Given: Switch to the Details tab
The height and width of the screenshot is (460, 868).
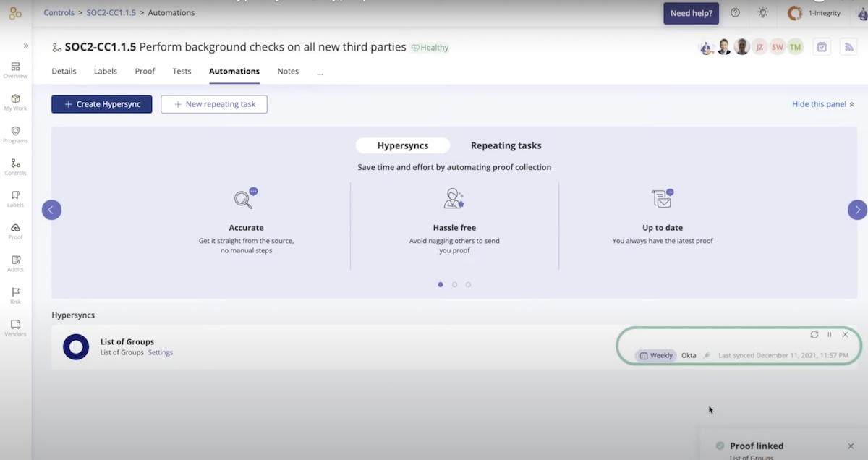Looking at the screenshot, I should click(64, 72).
